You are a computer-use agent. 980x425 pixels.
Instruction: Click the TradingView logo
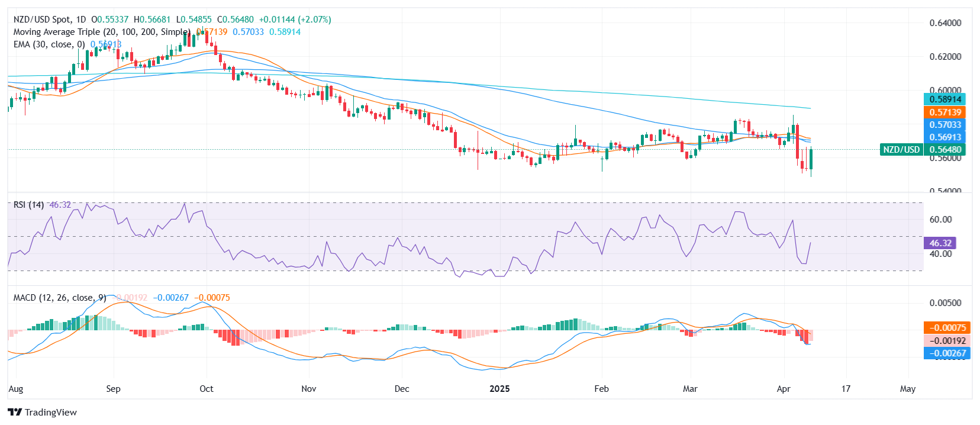tap(43, 412)
